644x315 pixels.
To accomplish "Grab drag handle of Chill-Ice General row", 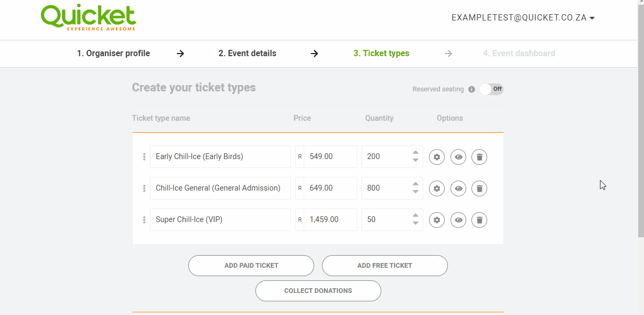I will [144, 188].
